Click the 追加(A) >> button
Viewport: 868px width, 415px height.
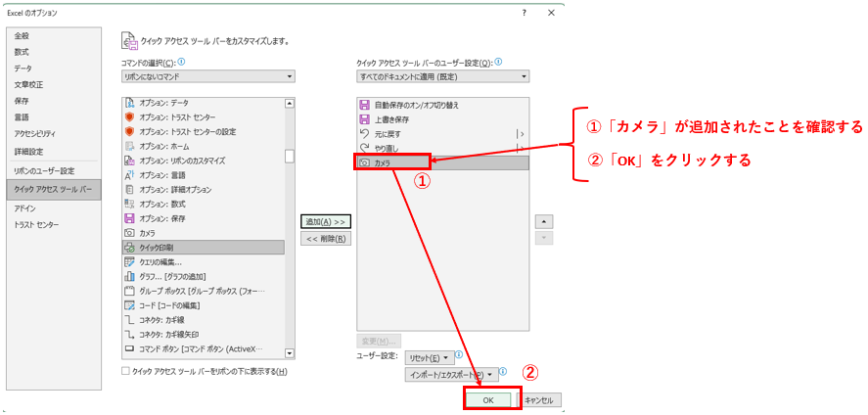click(x=326, y=221)
